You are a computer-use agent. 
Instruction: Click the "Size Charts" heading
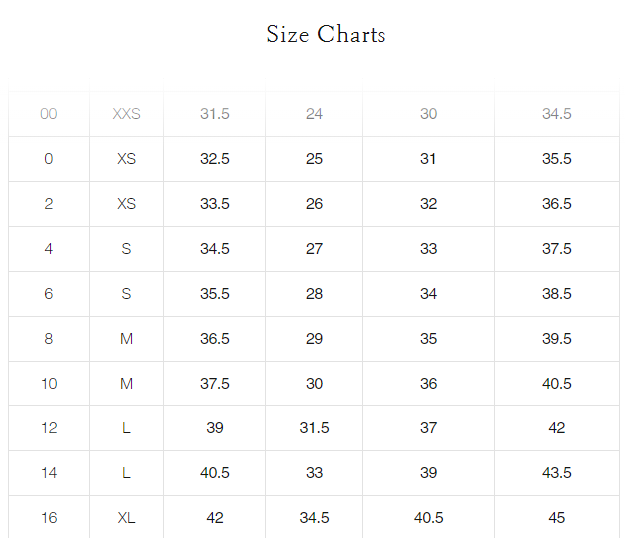pyautogui.click(x=325, y=35)
